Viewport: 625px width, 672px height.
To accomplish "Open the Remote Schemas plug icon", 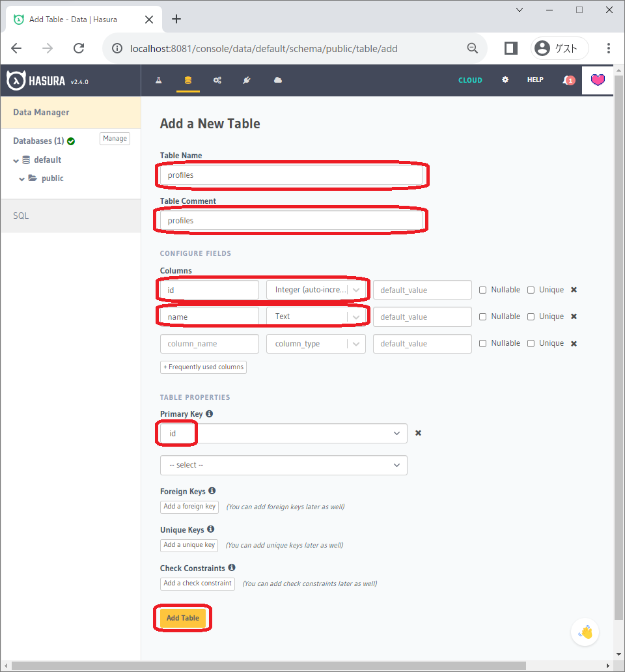I will click(247, 80).
